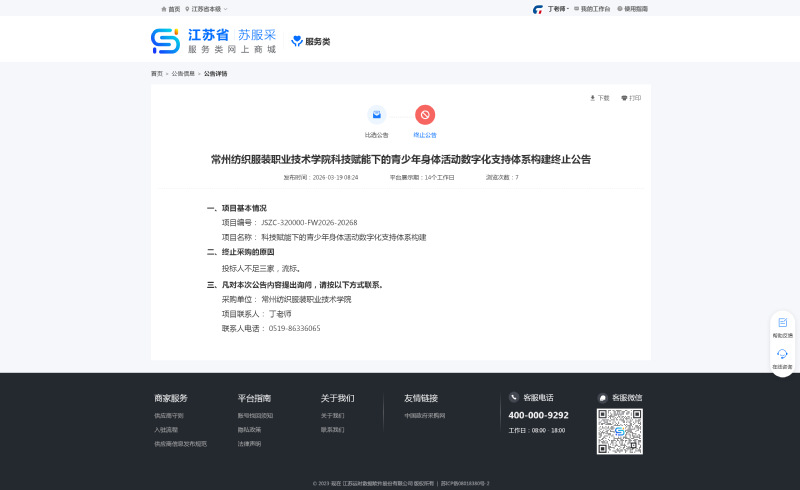800x490 pixels.
Task: Open the 帮助反馈 floating sidebar icon
Action: [782, 323]
